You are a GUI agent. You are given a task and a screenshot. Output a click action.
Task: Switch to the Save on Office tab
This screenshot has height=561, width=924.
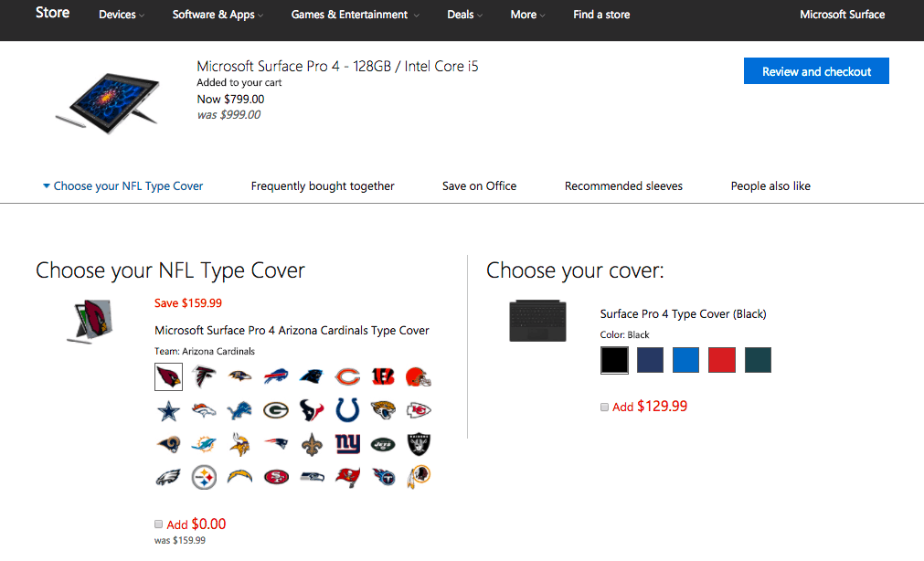click(479, 185)
